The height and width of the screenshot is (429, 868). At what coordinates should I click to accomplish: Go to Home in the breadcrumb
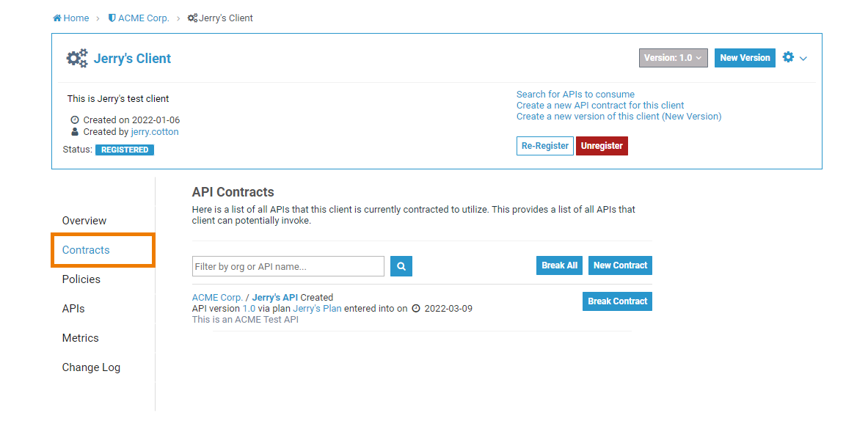(76, 18)
